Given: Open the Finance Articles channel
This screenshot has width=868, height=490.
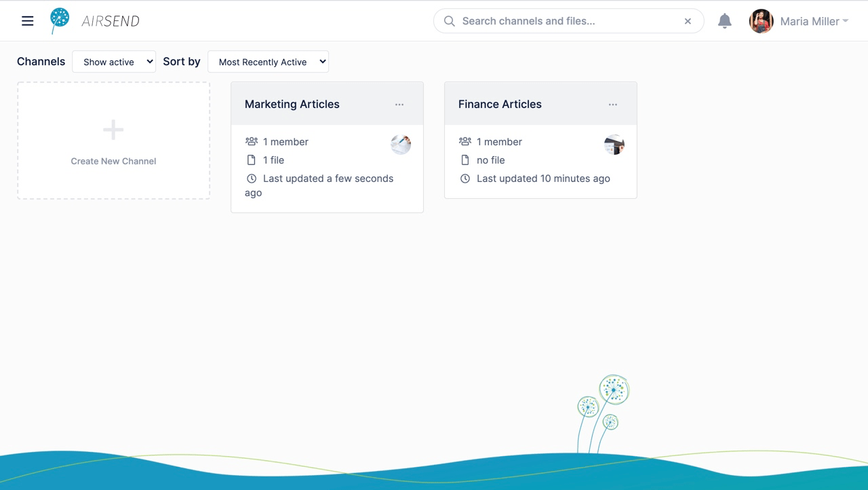Looking at the screenshot, I should point(500,104).
